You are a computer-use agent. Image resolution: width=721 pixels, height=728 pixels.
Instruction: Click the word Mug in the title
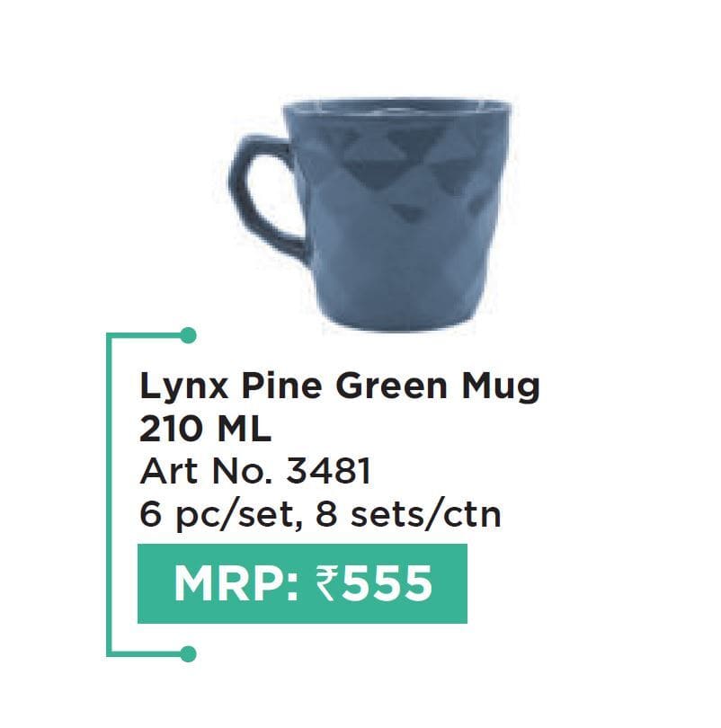pyautogui.click(x=502, y=387)
